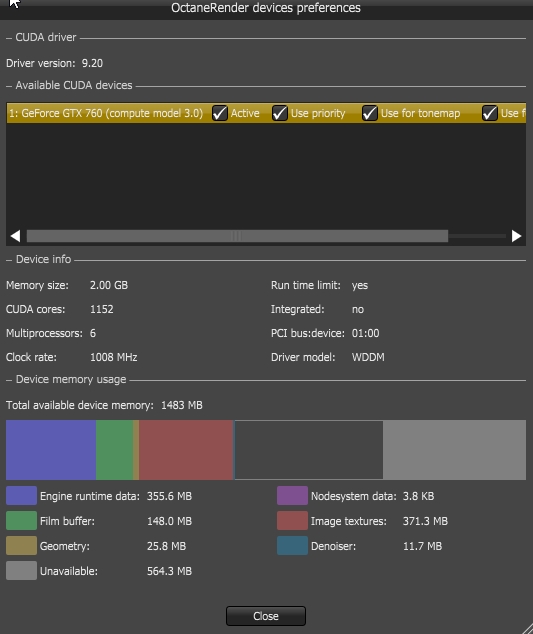Image resolution: width=533 pixels, height=634 pixels.
Task: Click the Nodesystem data purple legend swatch
Action: 292,496
